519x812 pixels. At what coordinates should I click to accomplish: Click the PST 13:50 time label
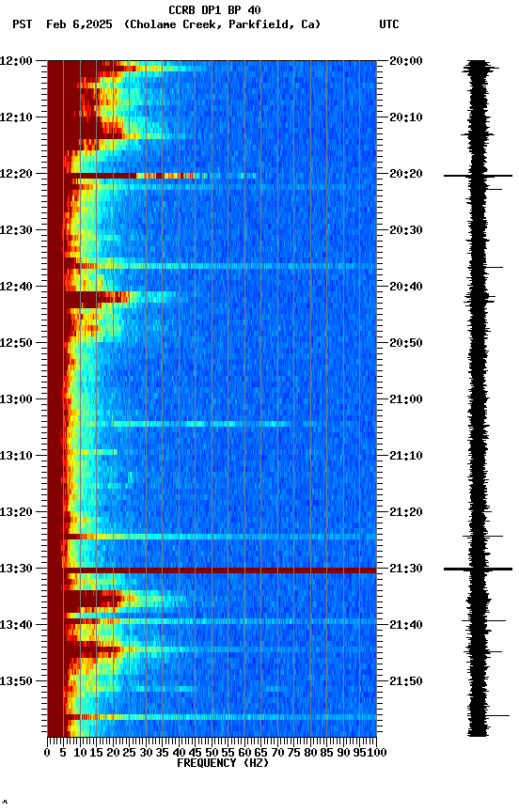point(16,682)
